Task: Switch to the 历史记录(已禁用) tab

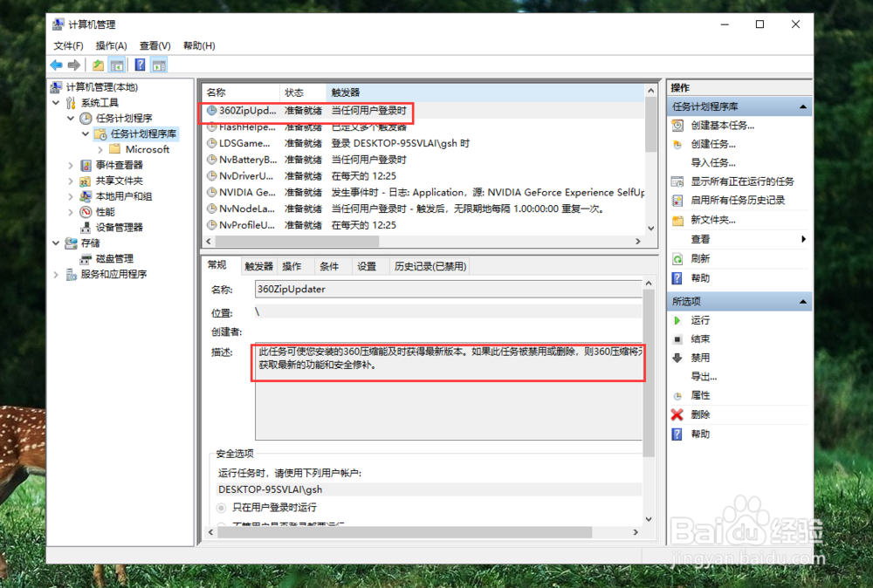Action: (x=430, y=266)
